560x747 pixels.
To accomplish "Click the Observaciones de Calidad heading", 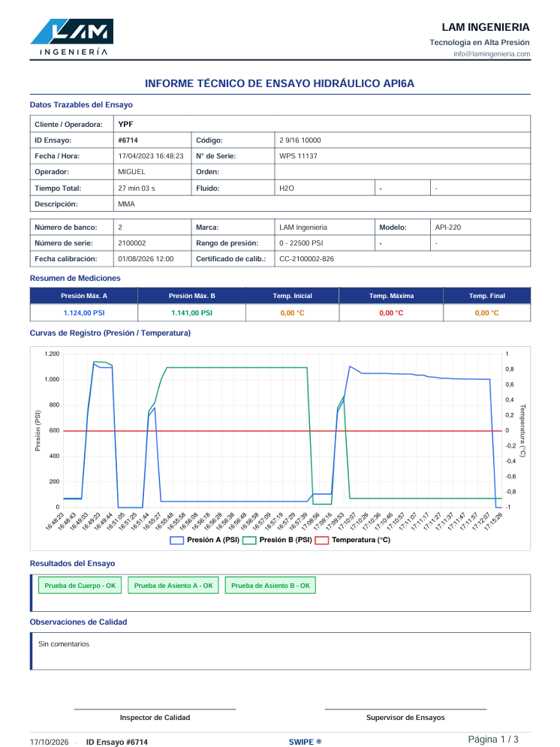I will pyautogui.click(x=79, y=622).
